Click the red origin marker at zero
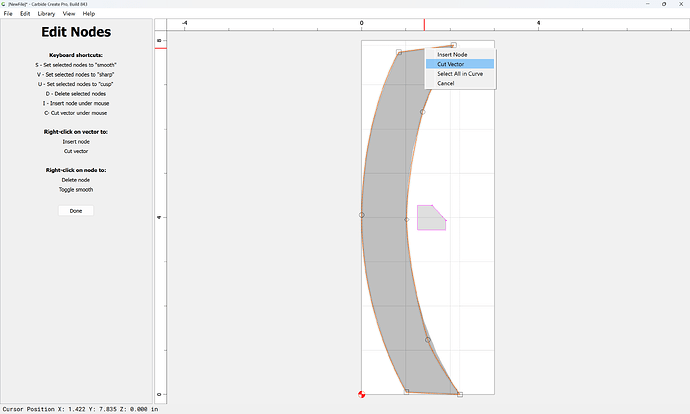Screen dimensions: 690x414 pyautogui.click(x=362, y=394)
